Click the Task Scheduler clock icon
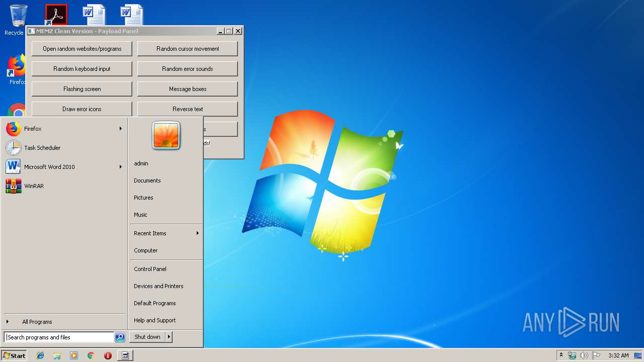Image resolution: width=644 pixels, height=362 pixels. [x=14, y=148]
